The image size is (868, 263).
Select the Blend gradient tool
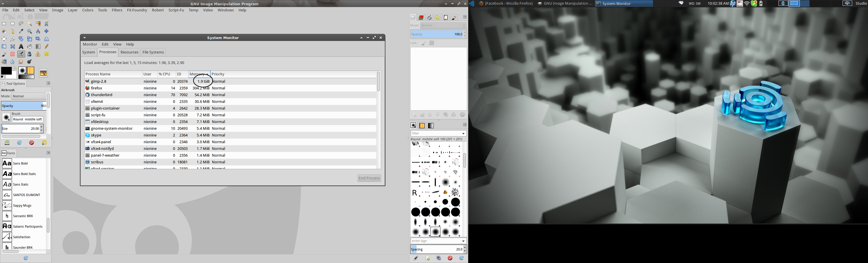coord(38,46)
